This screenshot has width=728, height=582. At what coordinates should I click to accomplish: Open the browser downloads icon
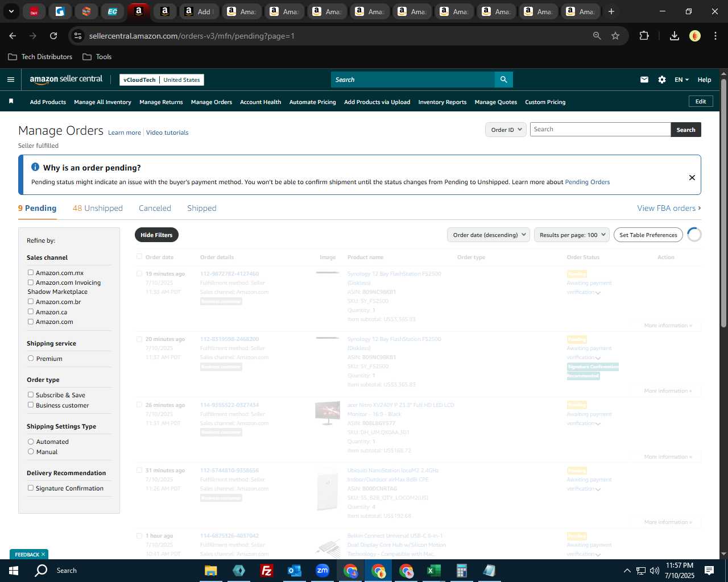pyautogui.click(x=675, y=36)
